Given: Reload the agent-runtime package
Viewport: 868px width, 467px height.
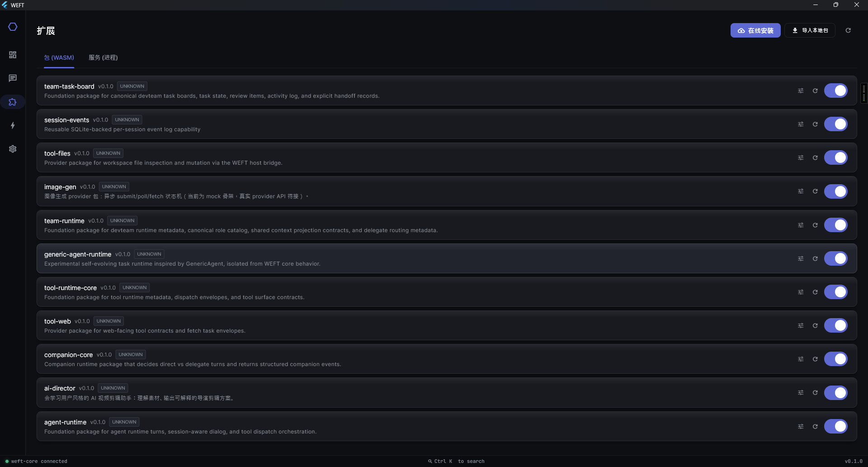Looking at the screenshot, I should [x=815, y=426].
